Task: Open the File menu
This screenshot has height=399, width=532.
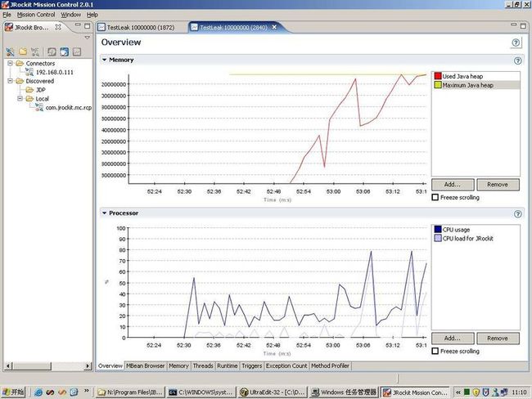Action: point(7,15)
